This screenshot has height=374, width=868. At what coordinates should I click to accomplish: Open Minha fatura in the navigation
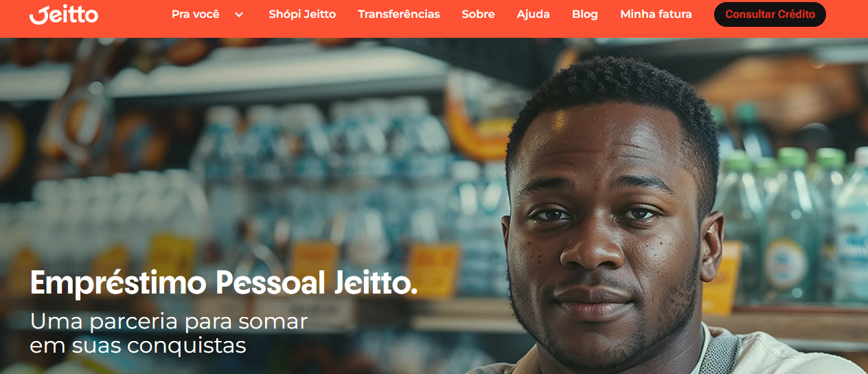click(656, 14)
